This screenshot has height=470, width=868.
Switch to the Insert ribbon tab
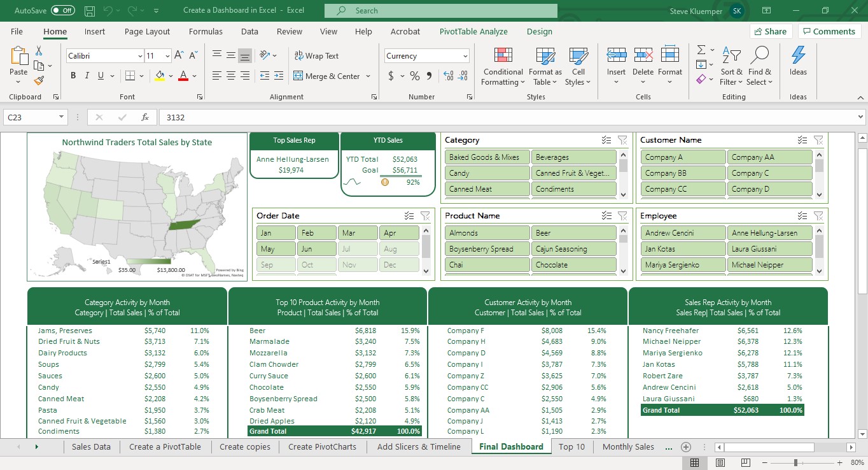95,31
